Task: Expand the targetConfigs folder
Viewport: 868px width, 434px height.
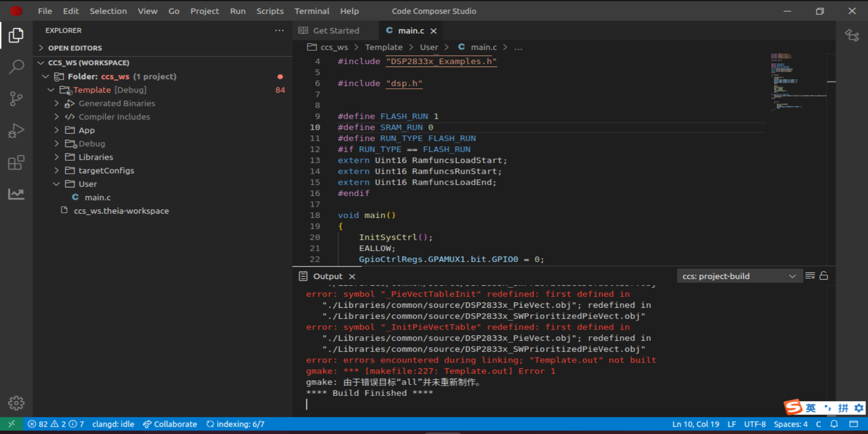Action: [57, 171]
